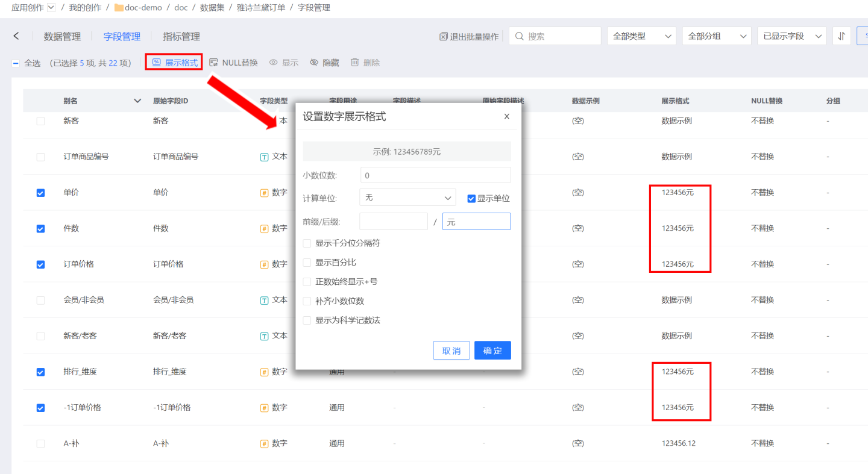Screen dimensions: 868x474
Task: Click the doc-demo folder icon
Action: tap(119, 8)
